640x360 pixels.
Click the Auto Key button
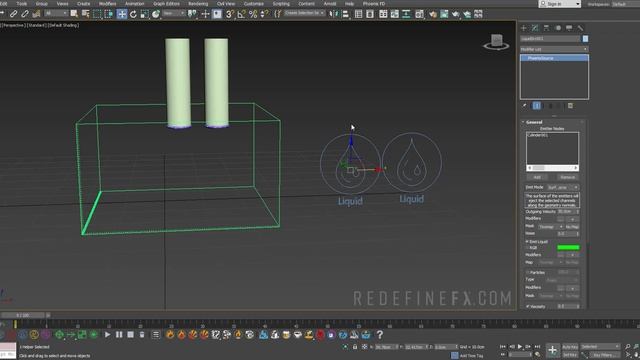[x=570, y=347]
